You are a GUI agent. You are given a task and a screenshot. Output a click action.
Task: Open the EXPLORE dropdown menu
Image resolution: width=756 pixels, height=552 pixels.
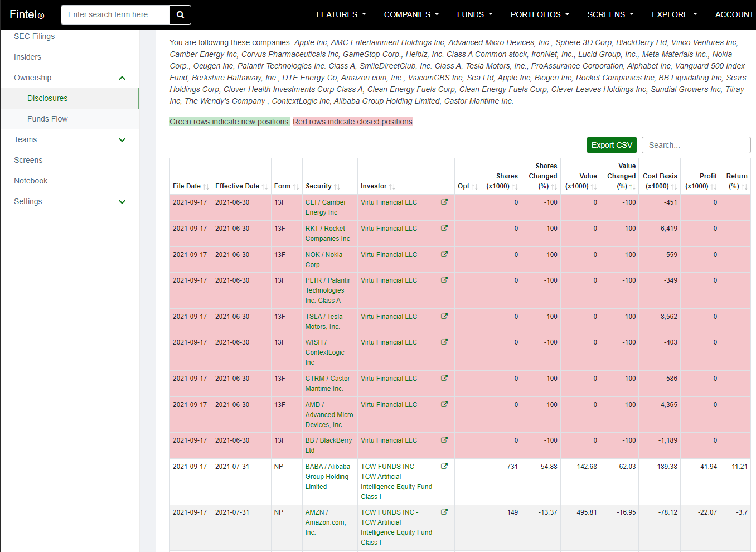675,14
